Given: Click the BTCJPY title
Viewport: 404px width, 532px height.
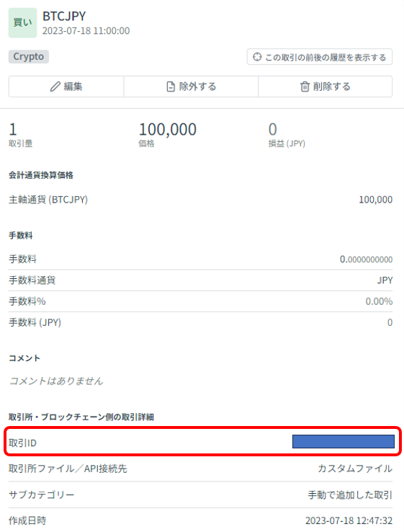Looking at the screenshot, I should click(64, 16).
